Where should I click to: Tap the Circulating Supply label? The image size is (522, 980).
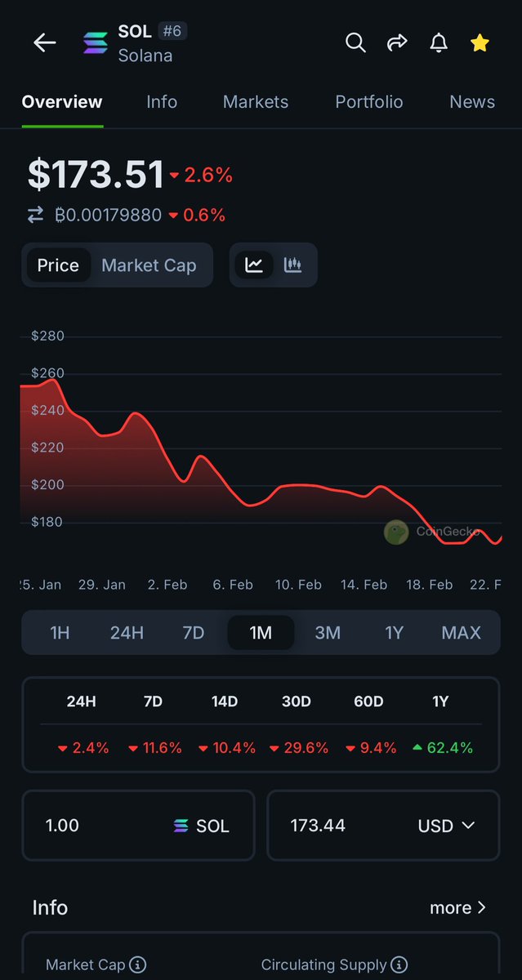324,964
